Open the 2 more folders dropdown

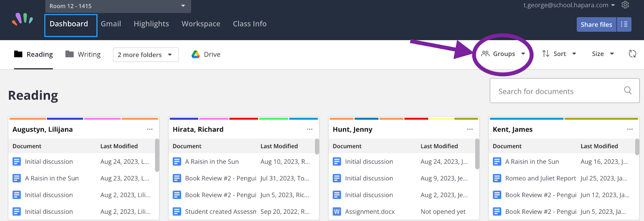(x=146, y=55)
